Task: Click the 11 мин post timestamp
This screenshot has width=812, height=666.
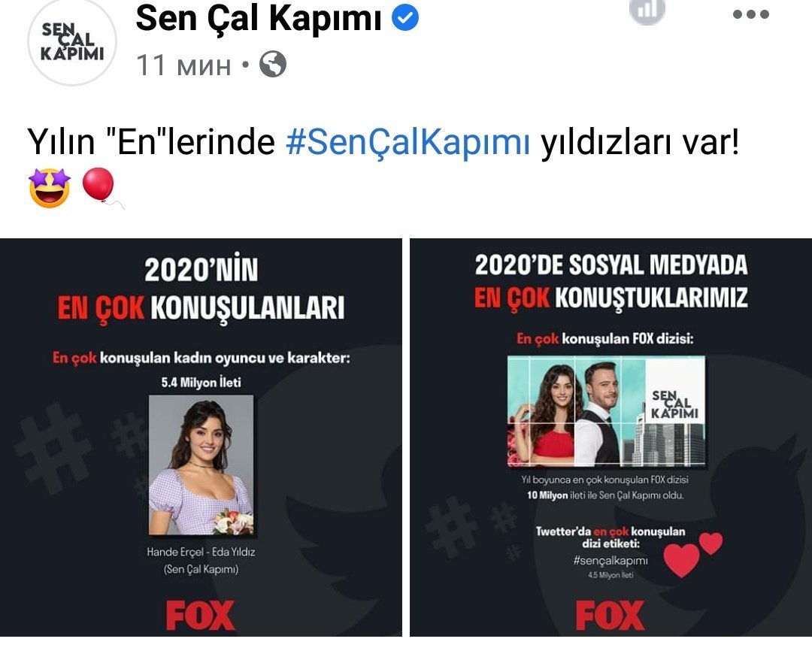Action: (183, 65)
